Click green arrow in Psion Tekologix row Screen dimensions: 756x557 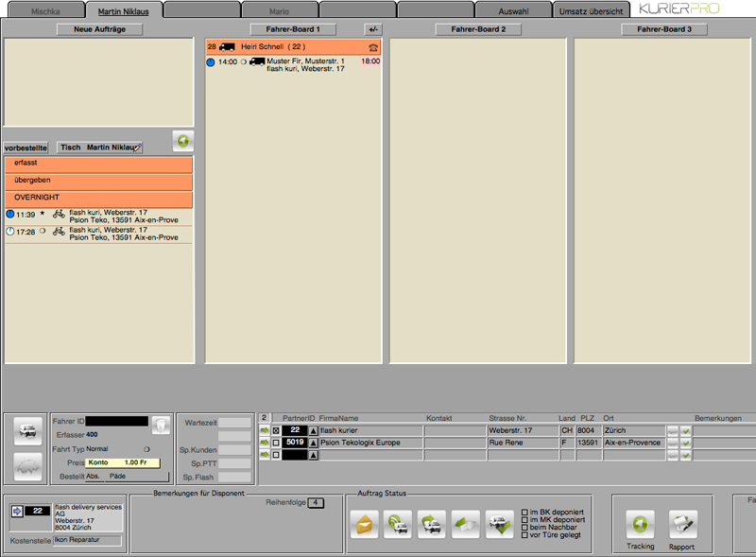265,443
